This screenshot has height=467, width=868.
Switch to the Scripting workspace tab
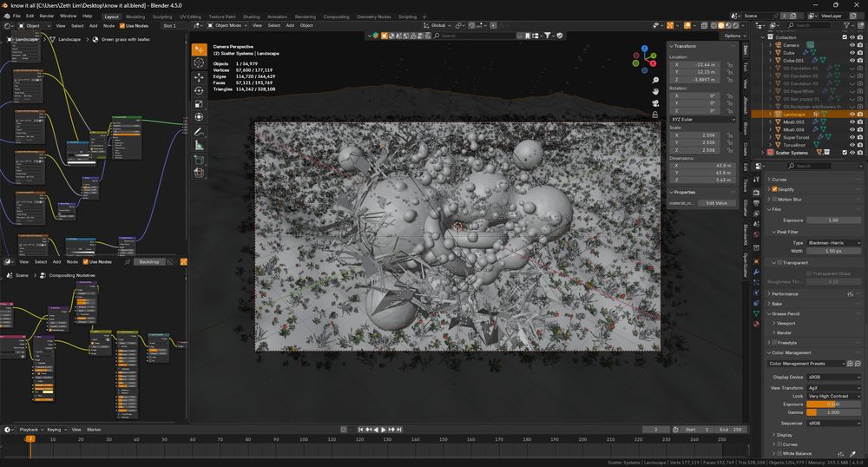[x=407, y=16]
